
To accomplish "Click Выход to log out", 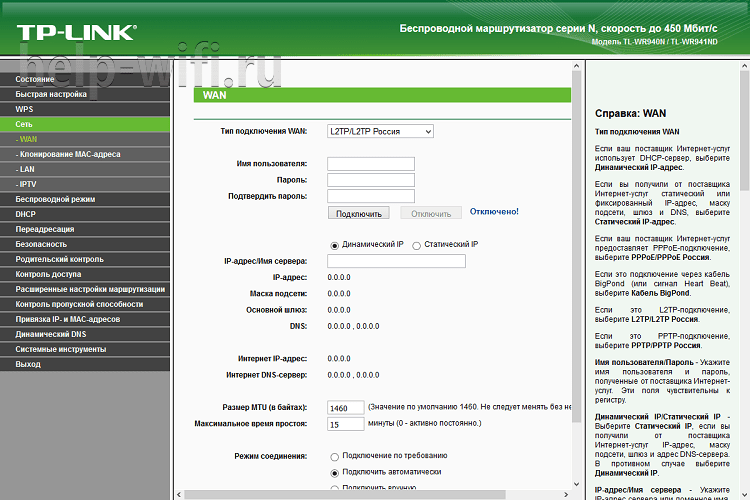I will pos(85,364).
